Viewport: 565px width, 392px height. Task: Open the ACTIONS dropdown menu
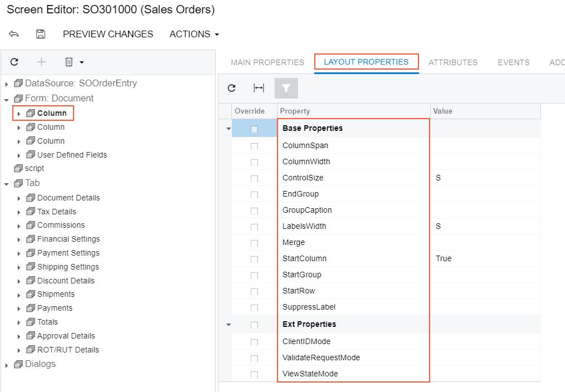pos(194,34)
